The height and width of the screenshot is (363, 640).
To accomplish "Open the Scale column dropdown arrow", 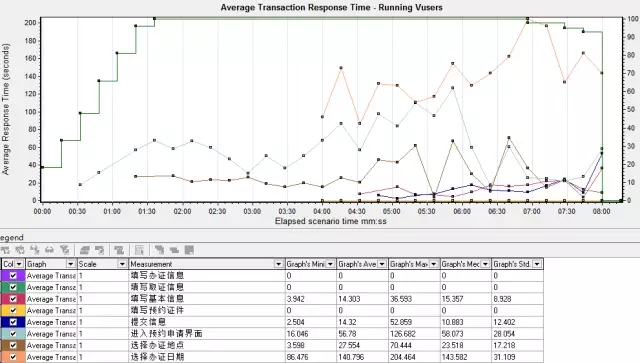I will [122, 264].
